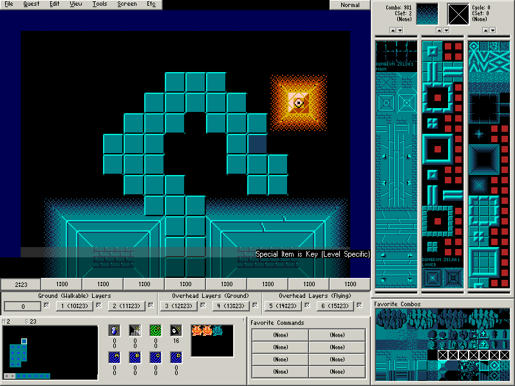Viewport: 515px width, 386px height.
Task: Toggle the checkbox beside layer 4 (13:23)
Action: pos(255,305)
